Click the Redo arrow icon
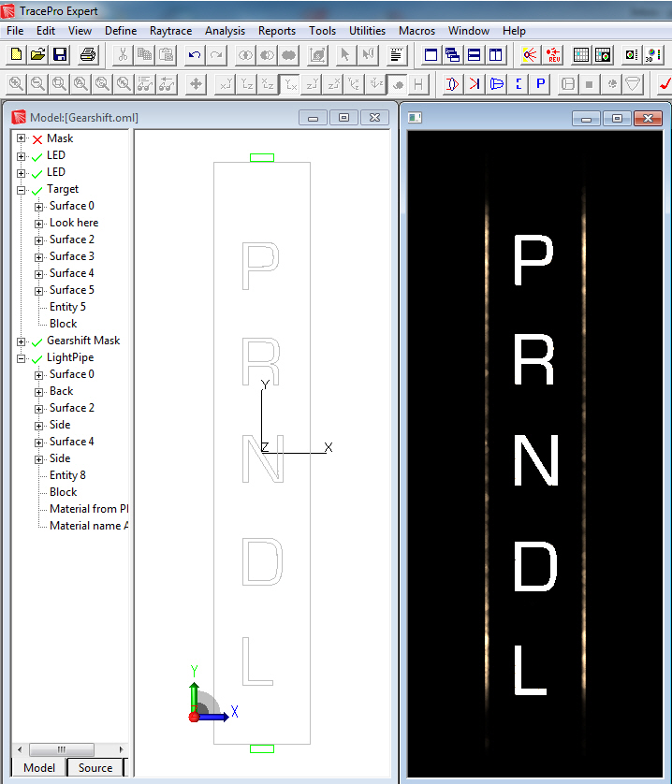This screenshot has width=672, height=784. 216,54
